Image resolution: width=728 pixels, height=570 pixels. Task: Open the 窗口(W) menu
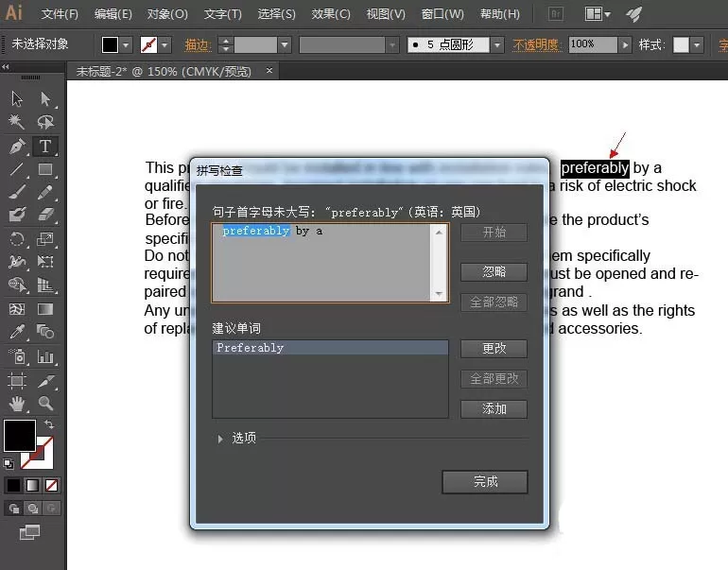[442, 14]
